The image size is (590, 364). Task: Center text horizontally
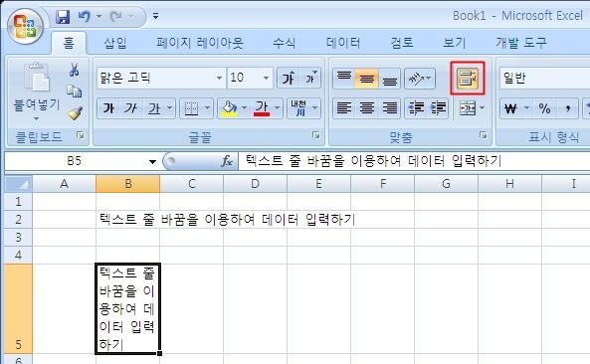[366, 108]
